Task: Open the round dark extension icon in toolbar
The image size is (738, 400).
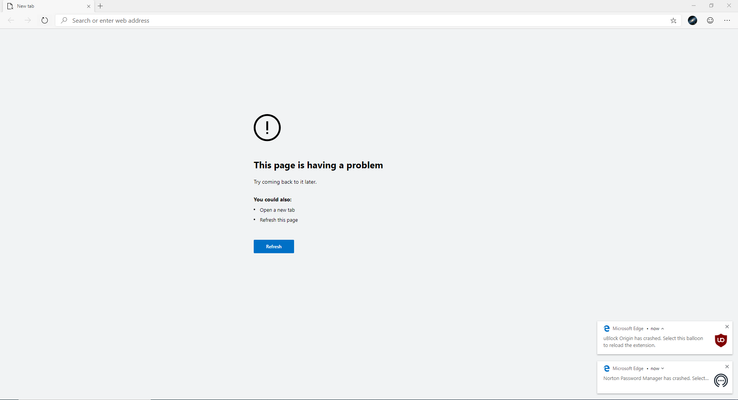Action: pyautogui.click(x=692, y=20)
